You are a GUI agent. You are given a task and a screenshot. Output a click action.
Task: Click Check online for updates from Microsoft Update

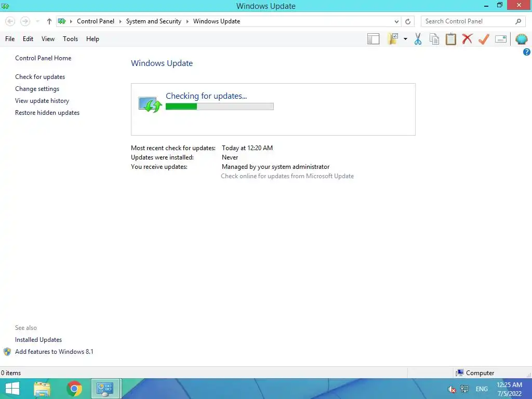[287, 176]
